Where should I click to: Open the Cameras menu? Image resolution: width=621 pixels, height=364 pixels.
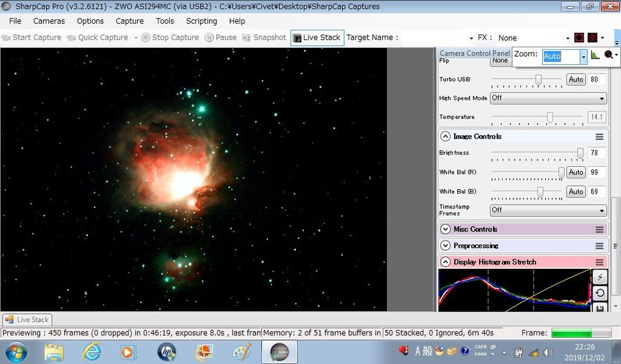(x=49, y=21)
